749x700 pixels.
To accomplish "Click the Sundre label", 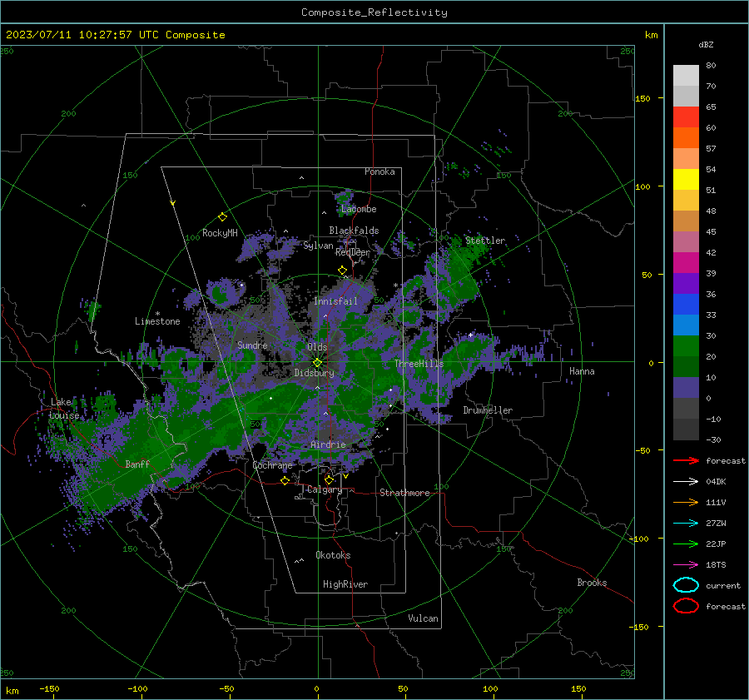I will 252,345.
